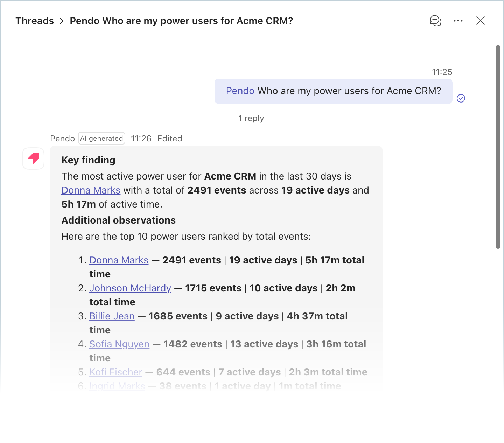The image size is (504, 443).
Task: Click '2491 events' in the Key finding paragraph
Action: tap(217, 190)
